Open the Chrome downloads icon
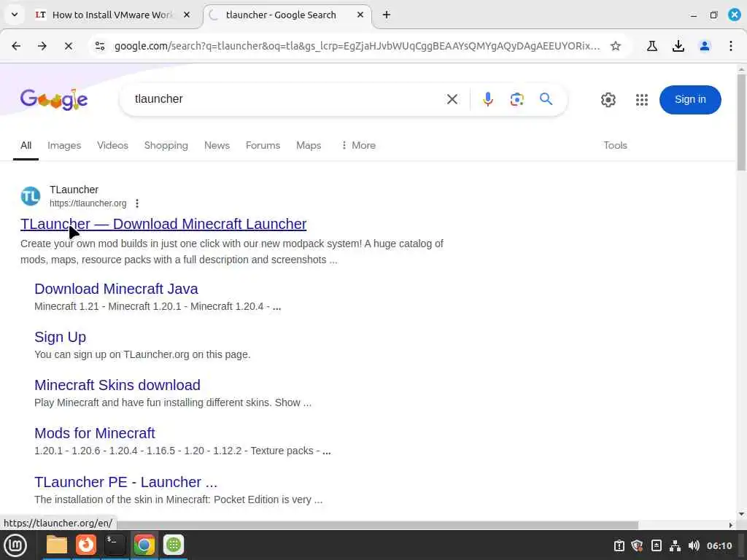747x560 pixels. 678,46
